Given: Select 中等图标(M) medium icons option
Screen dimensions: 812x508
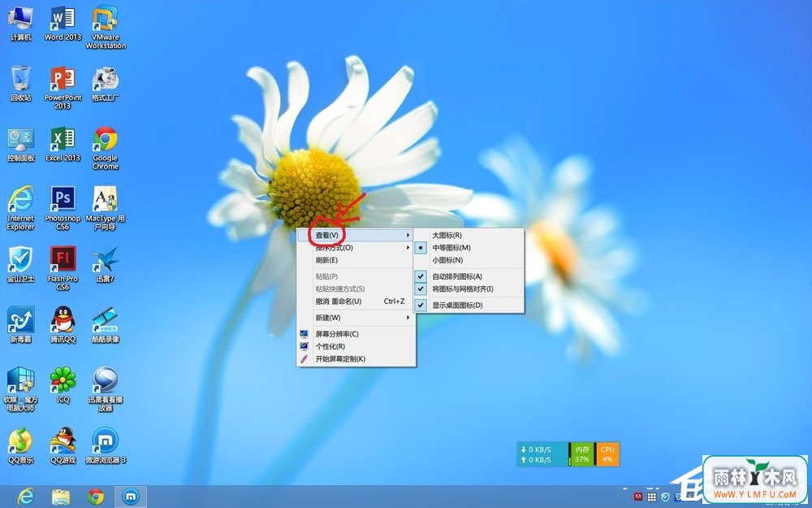Looking at the screenshot, I should 469,248.
